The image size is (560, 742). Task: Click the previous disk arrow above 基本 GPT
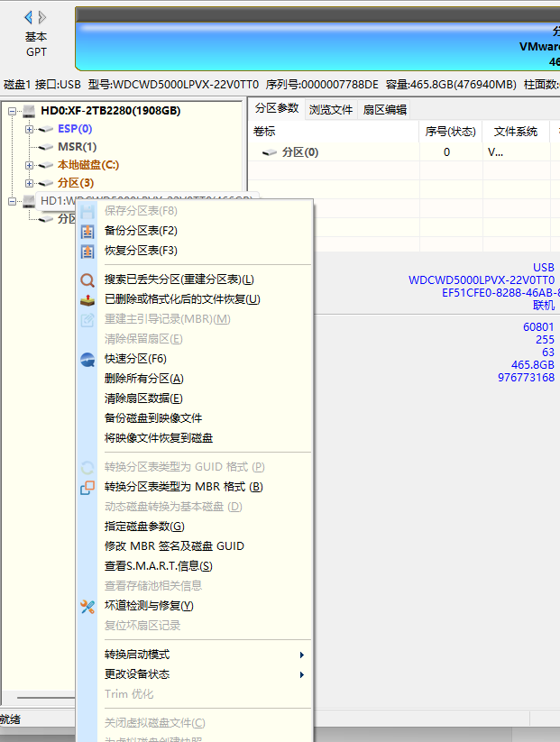(x=28, y=17)
